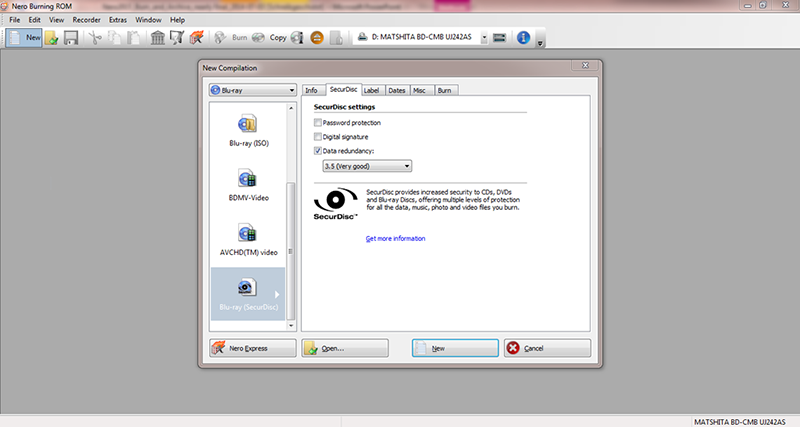Open the Edit menu
The height and width of the screenshot is (427, 800).
pyautogui.click(x=34, y=20)
